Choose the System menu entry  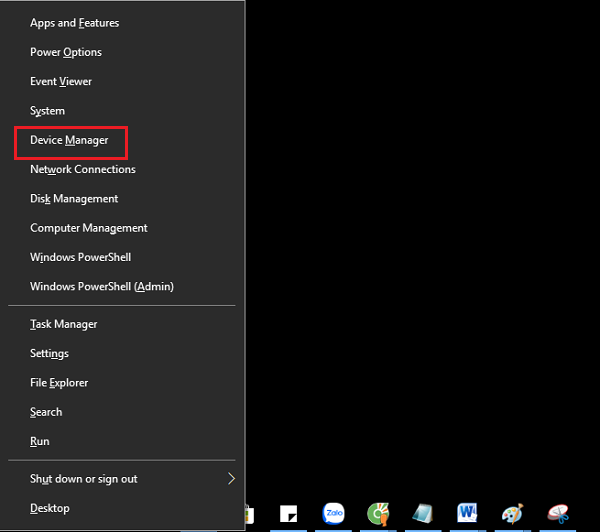tap(47, 111)
